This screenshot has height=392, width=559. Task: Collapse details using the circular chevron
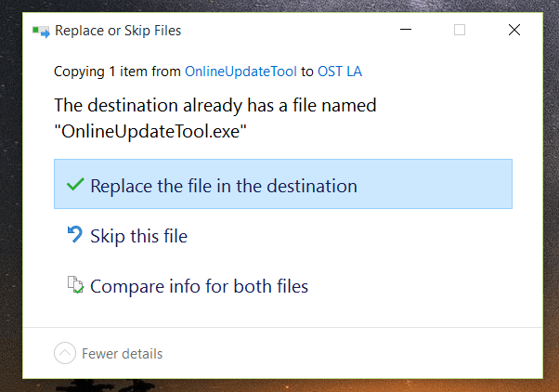65,353
